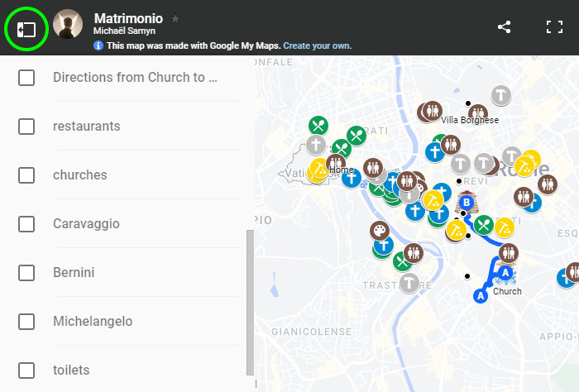Tick the Bernini layer checkbox
Viewport: 579px width, 392px height.
[x=26, y=273]
